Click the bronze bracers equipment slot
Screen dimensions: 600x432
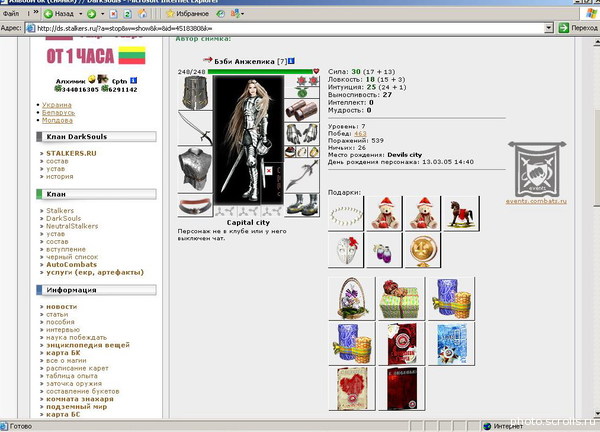coord(302,110)
